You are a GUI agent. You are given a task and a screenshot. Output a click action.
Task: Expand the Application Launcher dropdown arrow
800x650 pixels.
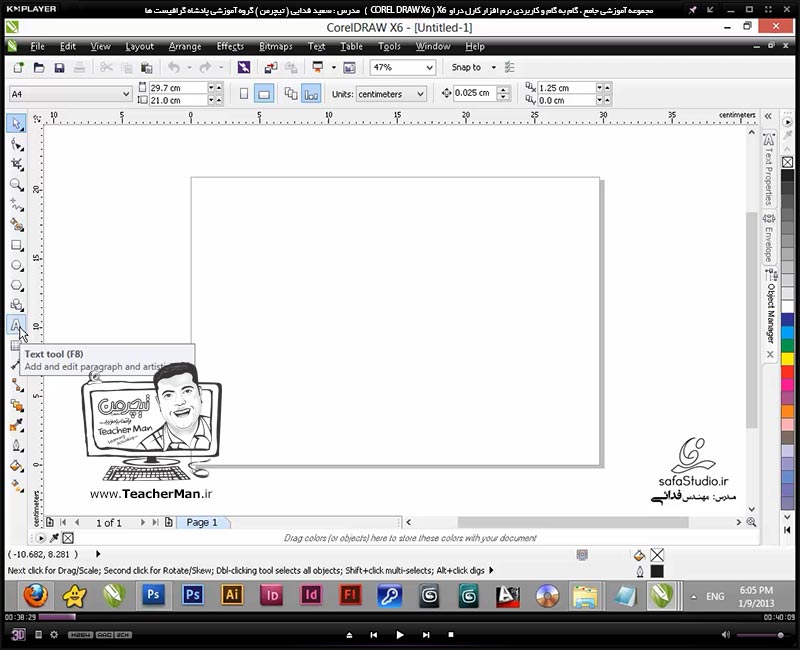pyautogui.click(x=334, y=67)
